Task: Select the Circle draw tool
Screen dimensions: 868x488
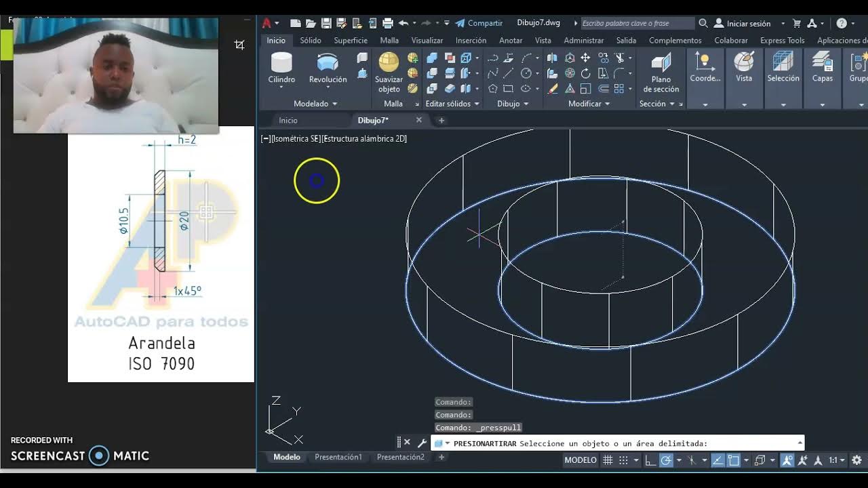Action: tap(526, 73)
